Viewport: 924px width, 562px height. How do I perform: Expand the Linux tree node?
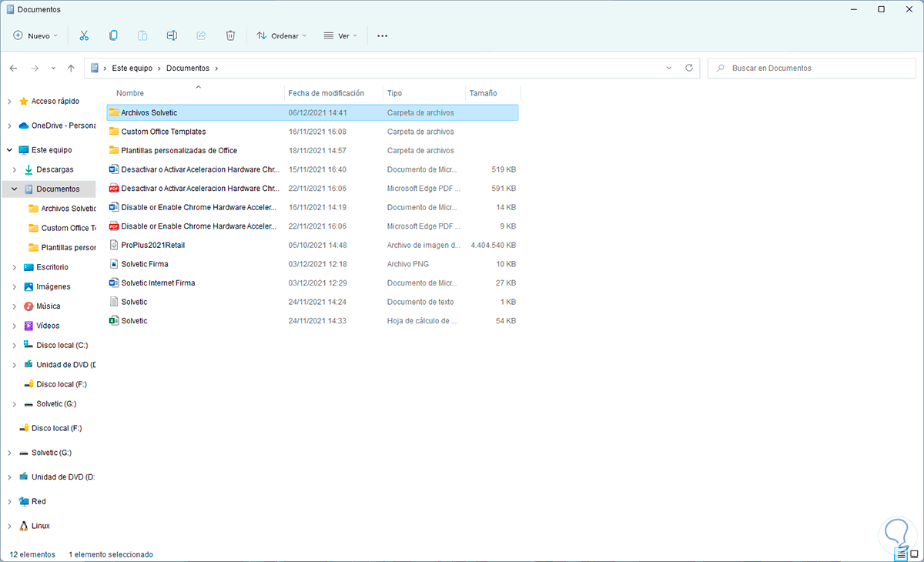[9, 526]
